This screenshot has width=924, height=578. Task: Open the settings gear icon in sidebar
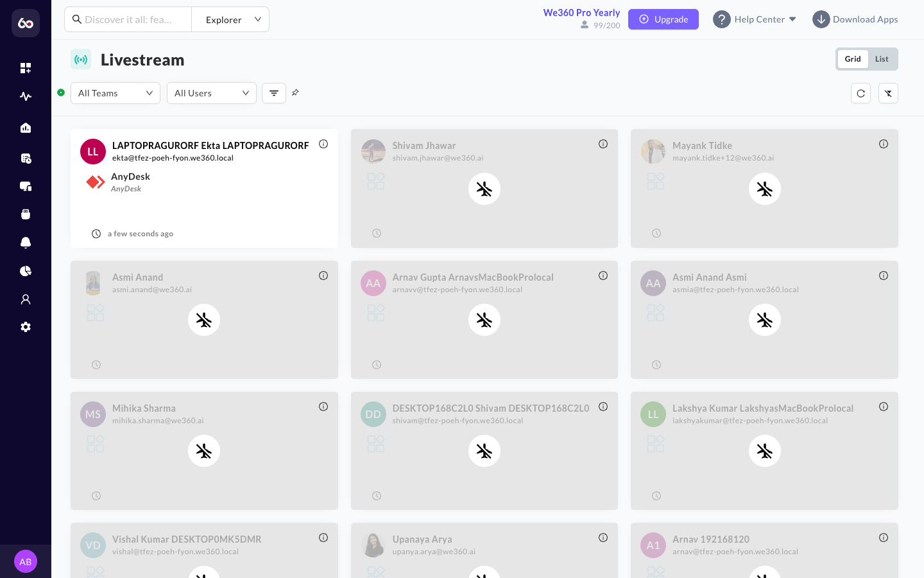coord(26,327)
